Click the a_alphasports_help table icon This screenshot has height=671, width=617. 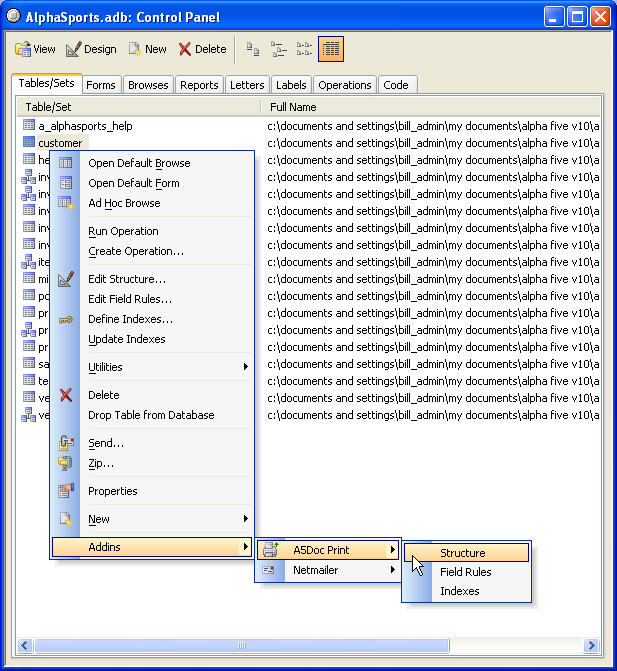[x=29, y=125]
